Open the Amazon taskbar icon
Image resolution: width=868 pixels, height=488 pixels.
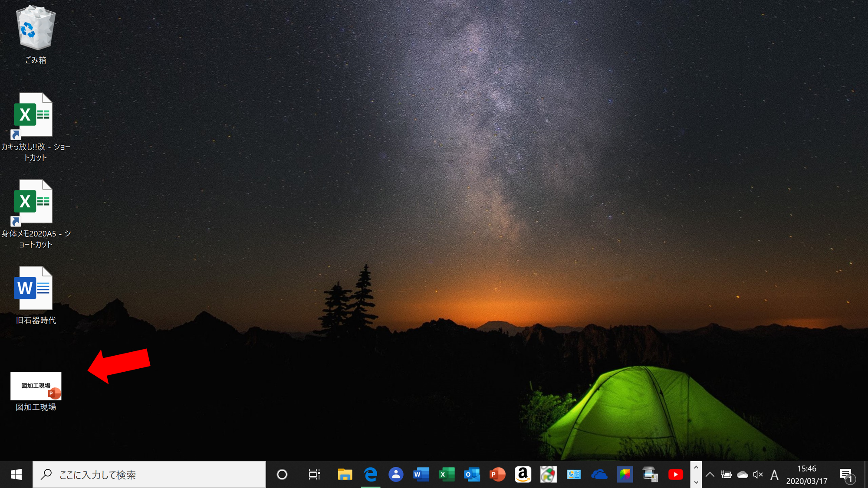(x=523, y=475)
